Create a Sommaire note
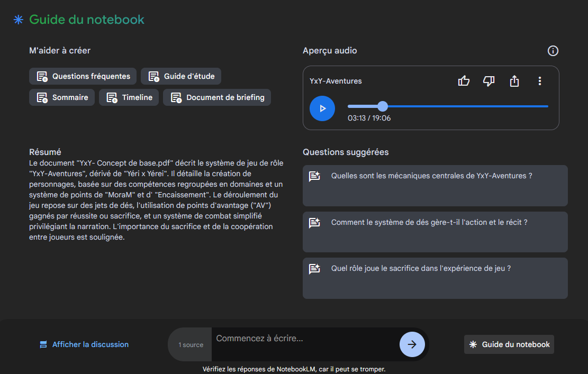 pos(62,97)
